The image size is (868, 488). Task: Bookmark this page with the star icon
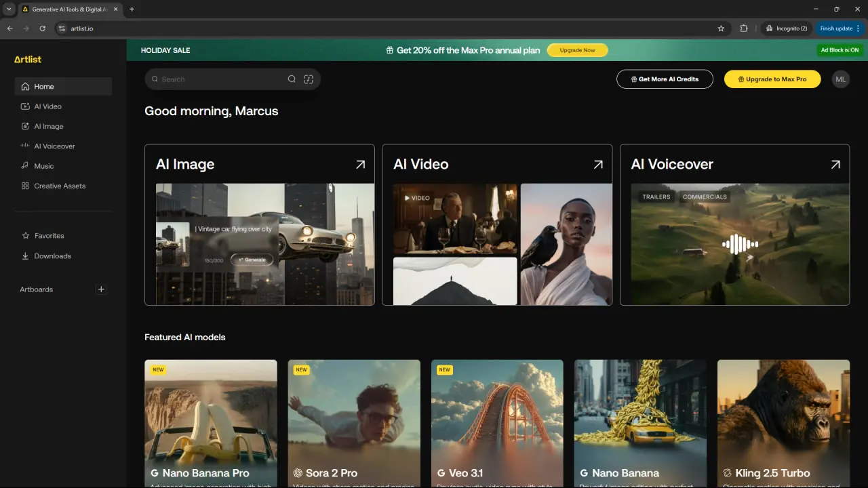(721, 28)
